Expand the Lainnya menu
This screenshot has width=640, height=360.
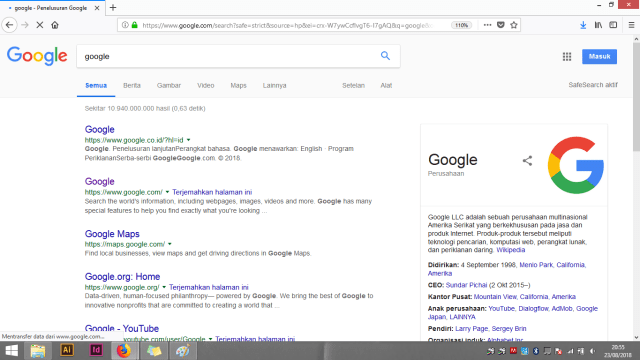274,85
